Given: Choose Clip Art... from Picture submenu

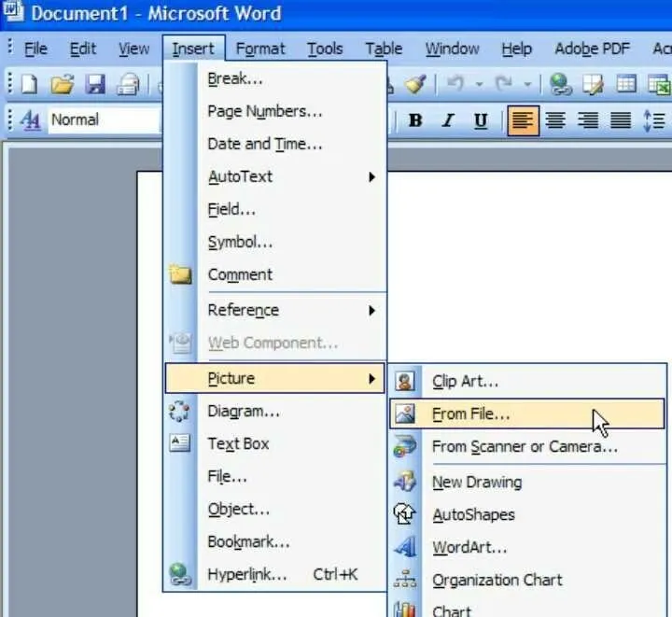Looking at the screenshot, I should point(527,382).
